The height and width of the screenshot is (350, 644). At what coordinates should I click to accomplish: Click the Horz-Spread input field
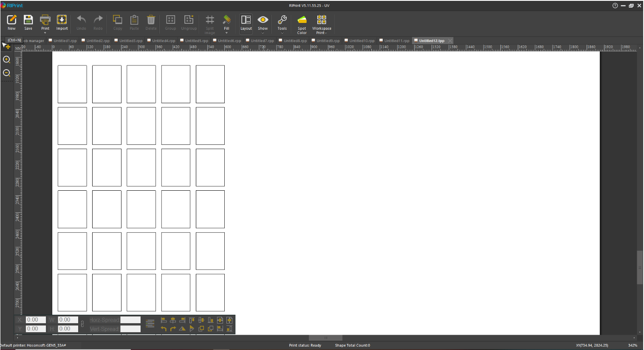pos(130,320)
